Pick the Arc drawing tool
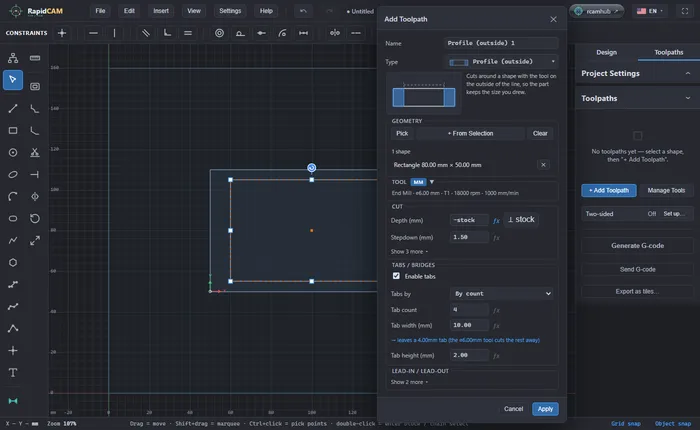The width and height of the screenshot is (700, 430). click(13, 196)
